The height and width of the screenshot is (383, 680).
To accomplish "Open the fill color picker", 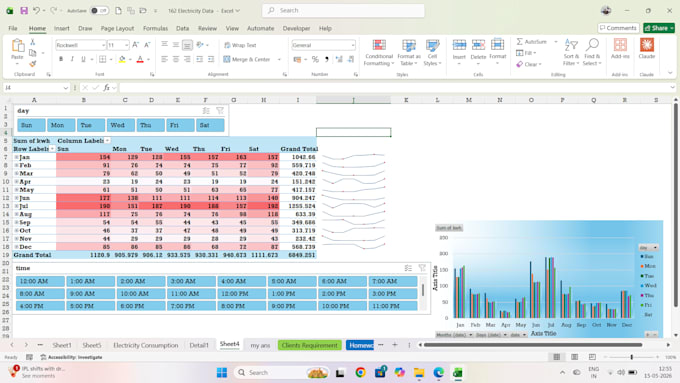I will (x=129, y=59).
